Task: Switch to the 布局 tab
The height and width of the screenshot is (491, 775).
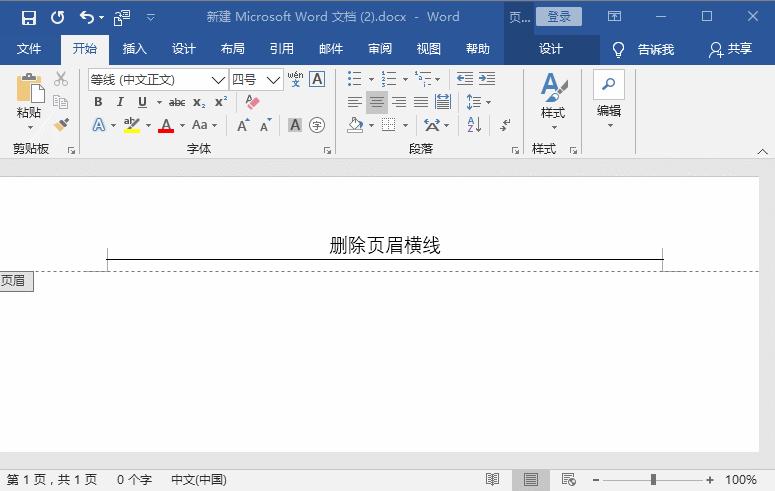Action: click(232, 48)
